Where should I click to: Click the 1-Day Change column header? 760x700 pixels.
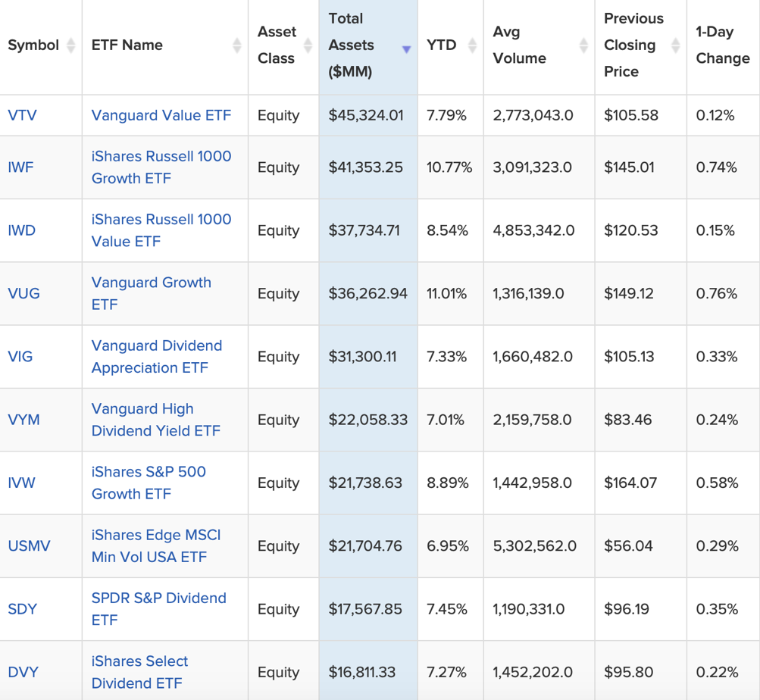724,45
